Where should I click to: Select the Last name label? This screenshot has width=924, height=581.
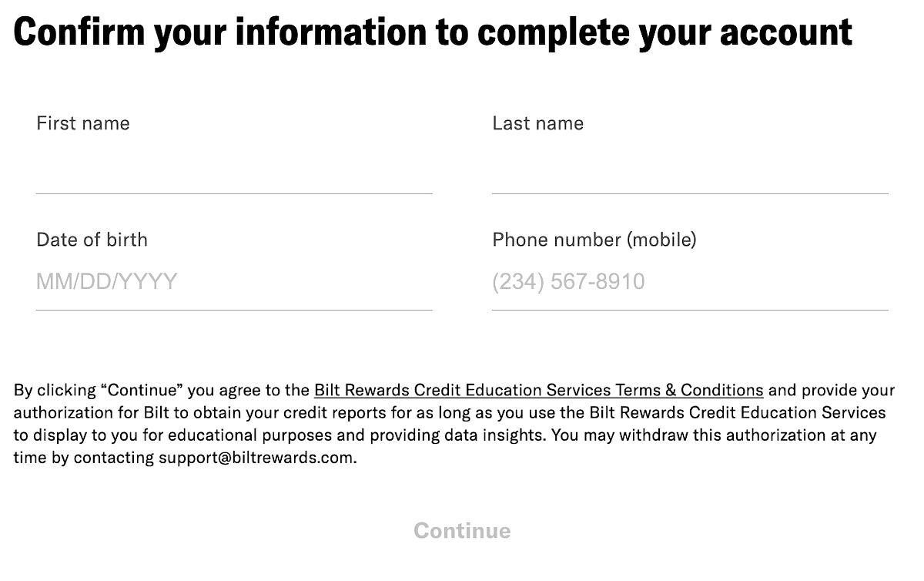(x=537, y=123)
